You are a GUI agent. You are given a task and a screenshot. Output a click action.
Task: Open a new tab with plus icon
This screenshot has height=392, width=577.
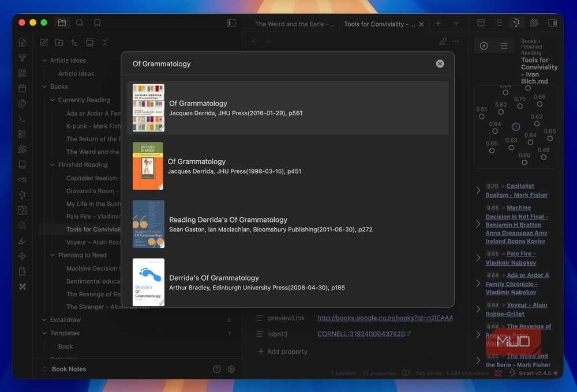tap(438, 23)
